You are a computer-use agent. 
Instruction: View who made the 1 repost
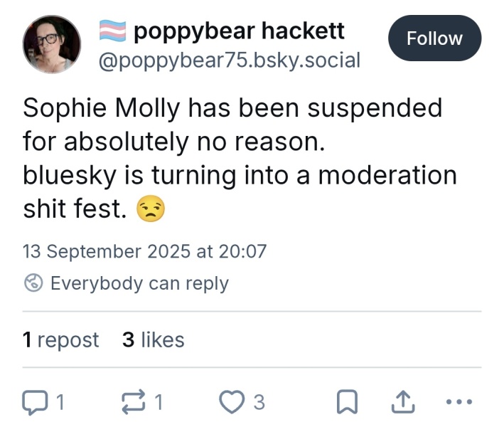(x=61, y=340)
